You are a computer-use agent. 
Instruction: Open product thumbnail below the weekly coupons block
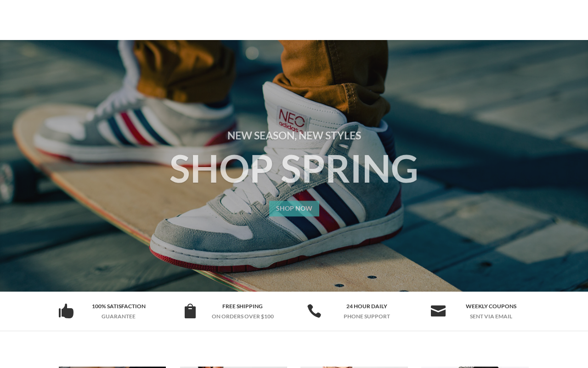pos(475,367)
